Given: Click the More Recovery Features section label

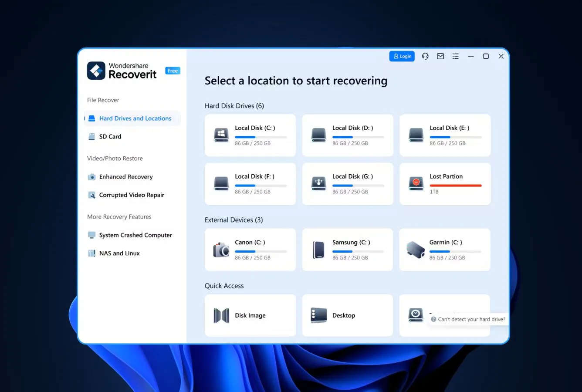Looking at the screenshot, I should (119, 217).
